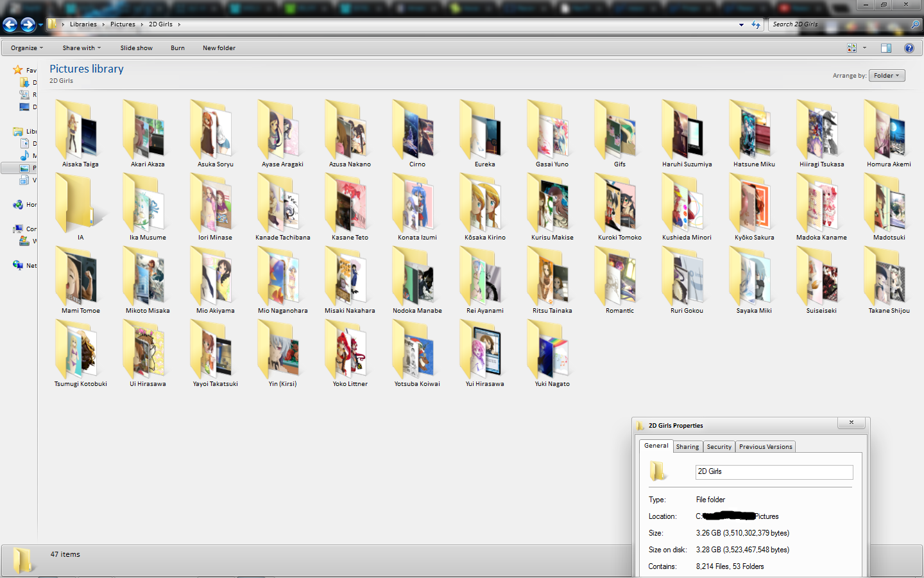Click the 8,214 Files, 53 Folders value
Viewport: 924px width, 578px height.
tap(730, 566)
